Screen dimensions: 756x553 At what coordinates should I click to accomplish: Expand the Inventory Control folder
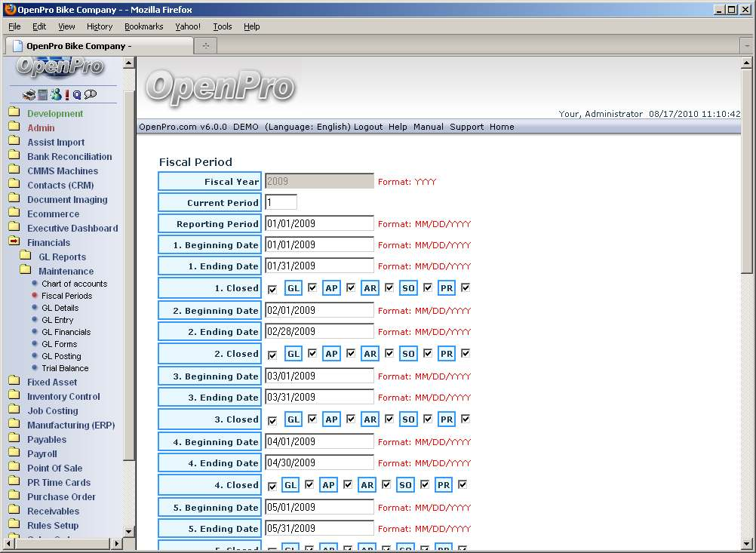14,396
